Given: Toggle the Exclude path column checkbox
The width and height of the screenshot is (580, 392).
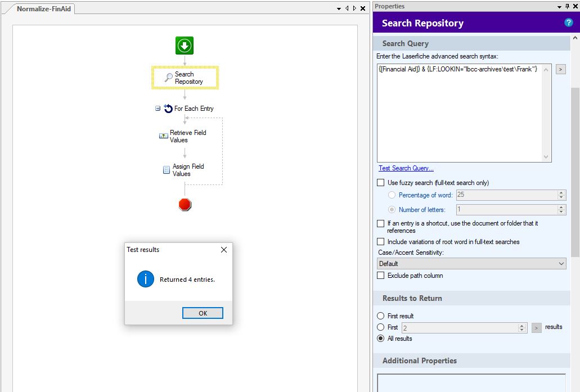Looking at the screenshot, I should click(381, 276).
